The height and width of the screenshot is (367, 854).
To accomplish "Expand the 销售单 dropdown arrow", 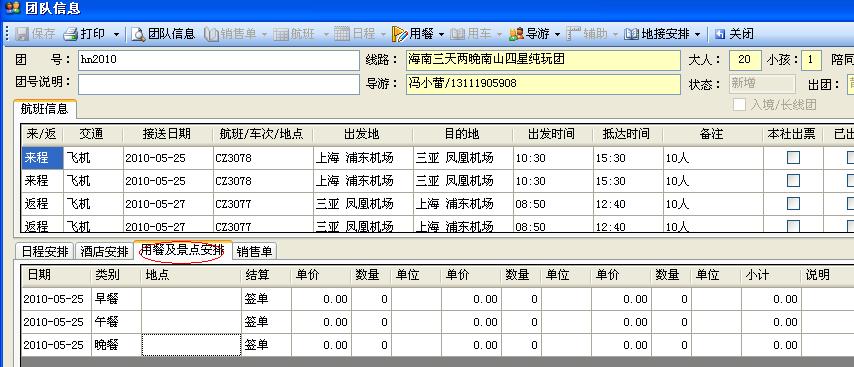I will click(265, 34).
